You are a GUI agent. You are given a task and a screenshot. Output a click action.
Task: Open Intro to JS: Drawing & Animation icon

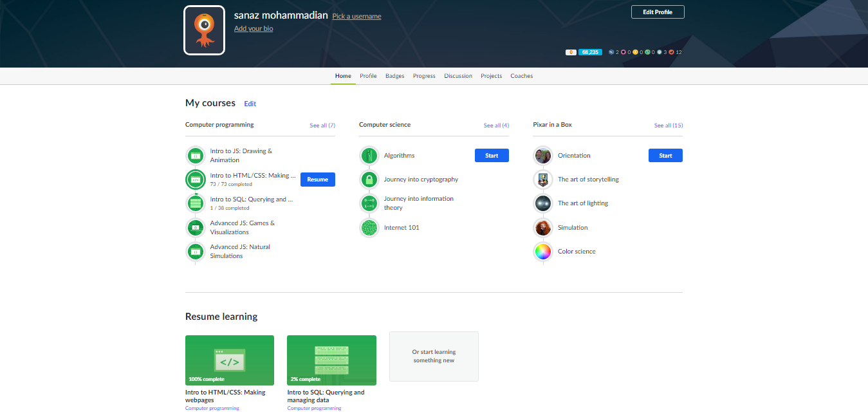tap(196, 156)
